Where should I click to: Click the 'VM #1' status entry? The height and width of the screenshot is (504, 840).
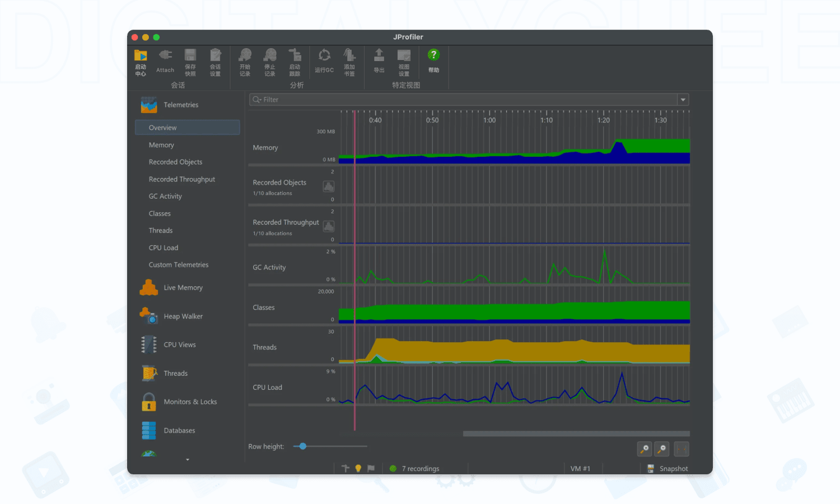coord(580,469)
